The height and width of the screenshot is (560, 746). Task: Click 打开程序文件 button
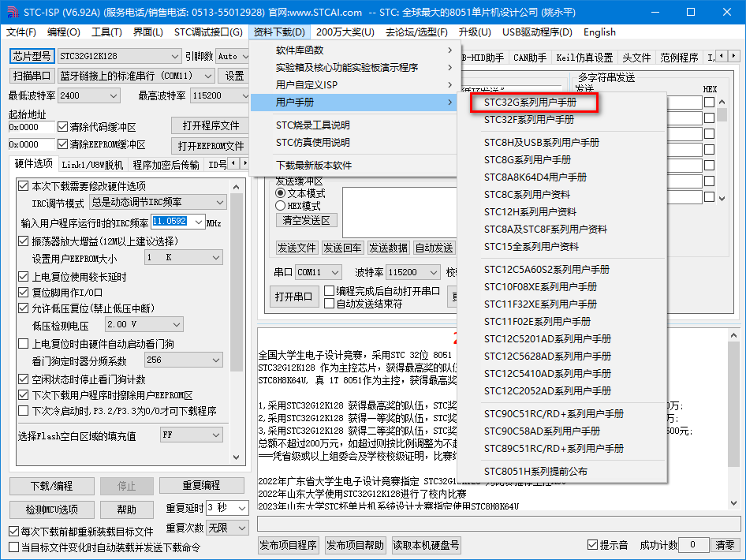(x=211, y=125)
